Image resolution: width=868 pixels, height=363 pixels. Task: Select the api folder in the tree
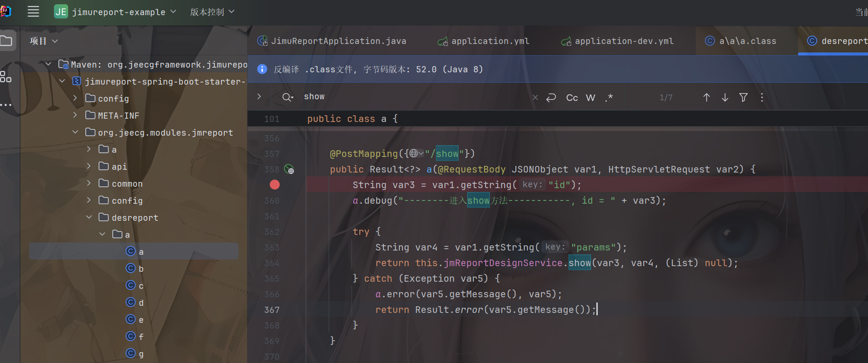tap(113, 166)
